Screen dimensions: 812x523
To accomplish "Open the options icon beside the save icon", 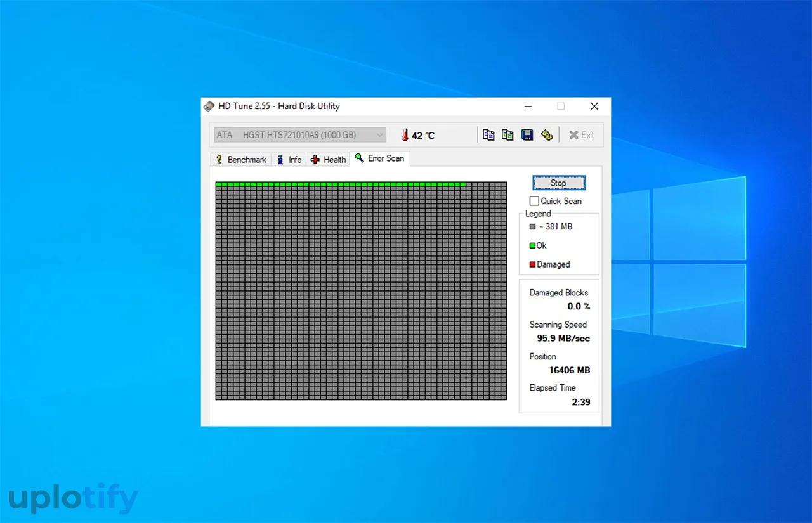I will (547, 135).
